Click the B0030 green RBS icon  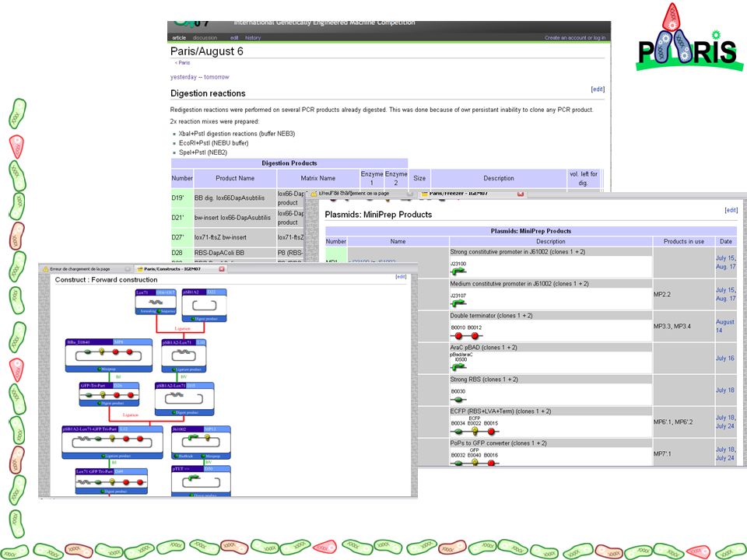[x=458, y=400]
